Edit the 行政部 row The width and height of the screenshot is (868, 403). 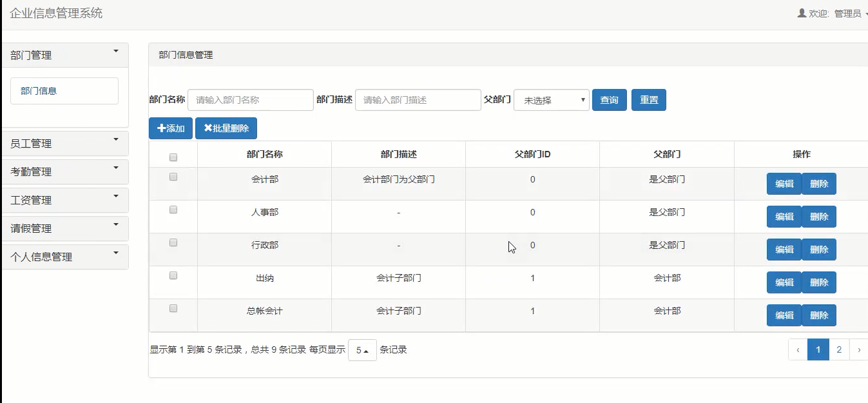(x=784, y=250)
